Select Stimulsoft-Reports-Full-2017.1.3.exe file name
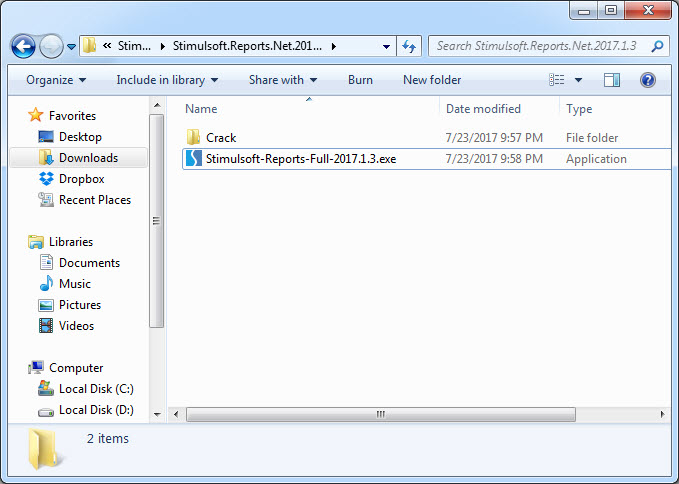This screenshot has height=484, width=679. tap(301, 159)
